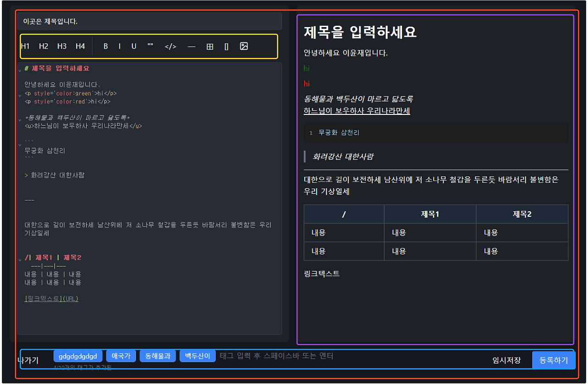This screenshot has height=384, width=588.
Task: Click the underlined '하느님이 보우하사 우리나라만세' in the preview
Action: pyautogui.click(x=357, y=111)
